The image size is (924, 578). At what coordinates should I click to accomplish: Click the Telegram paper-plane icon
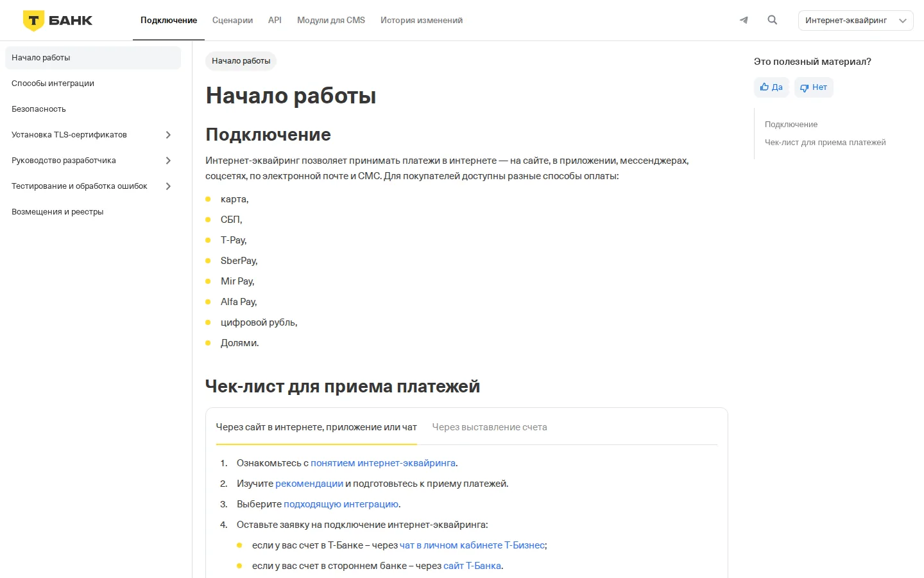(x=744, y=20)
